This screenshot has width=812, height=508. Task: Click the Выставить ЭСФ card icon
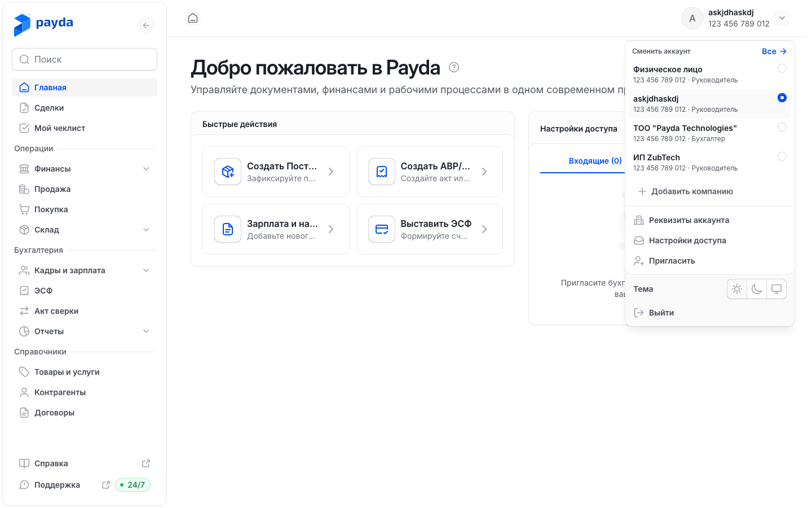point(382,229)
